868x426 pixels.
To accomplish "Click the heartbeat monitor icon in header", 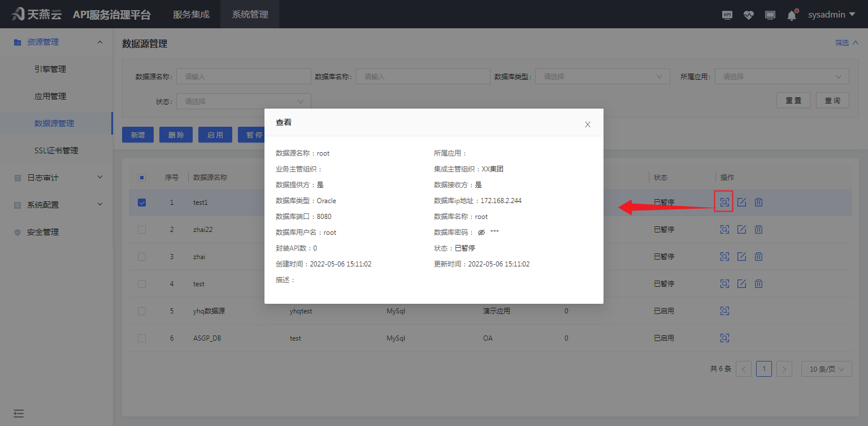I will tap(749, 15).
